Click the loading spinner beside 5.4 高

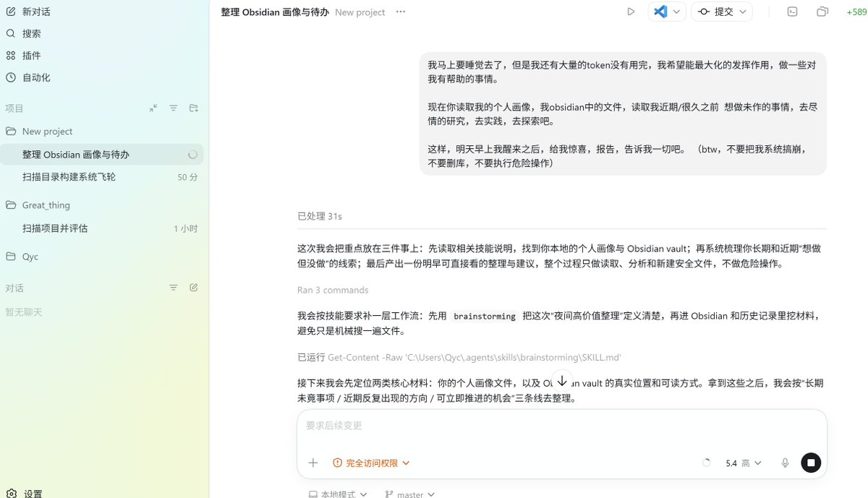(707, 463)
